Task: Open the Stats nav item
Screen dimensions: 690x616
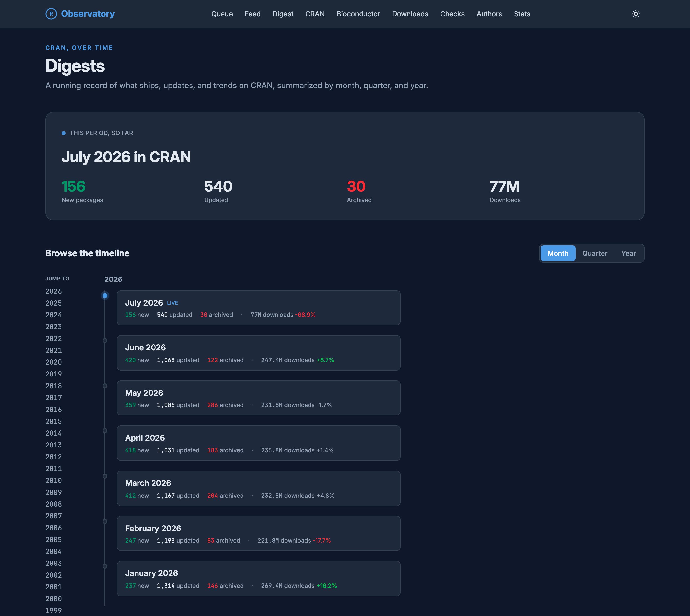Action: point(522,14)
